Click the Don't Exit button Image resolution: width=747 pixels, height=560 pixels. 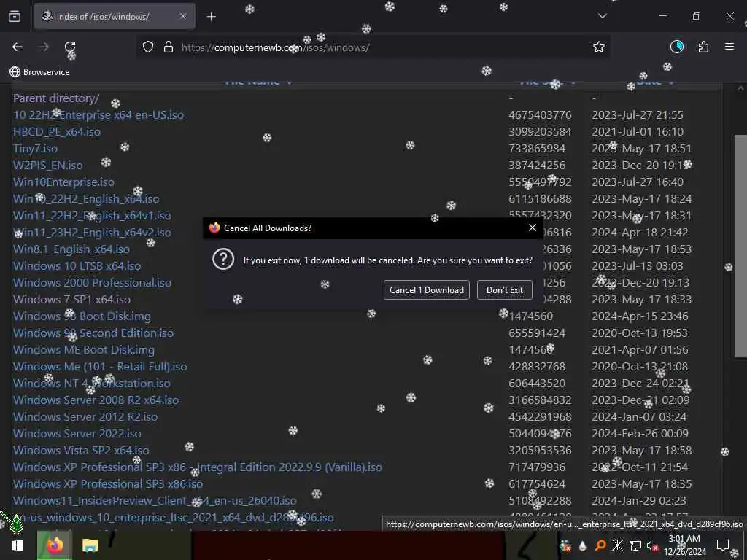pos(505,290)
